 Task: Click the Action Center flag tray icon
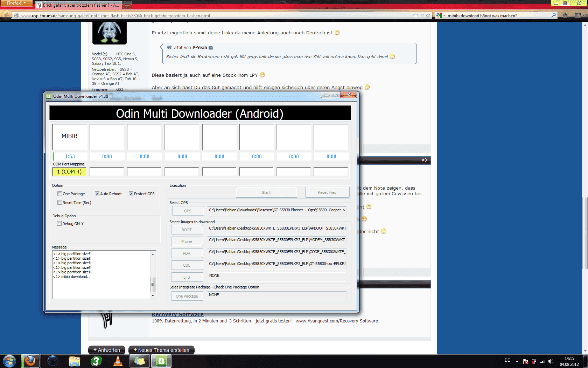[526, 361]
